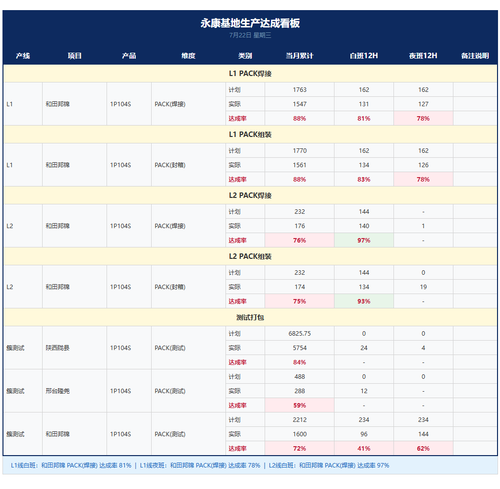
Task: Click the footer summary L2线白班 达成率 97%
Action: tap(329, 465)
